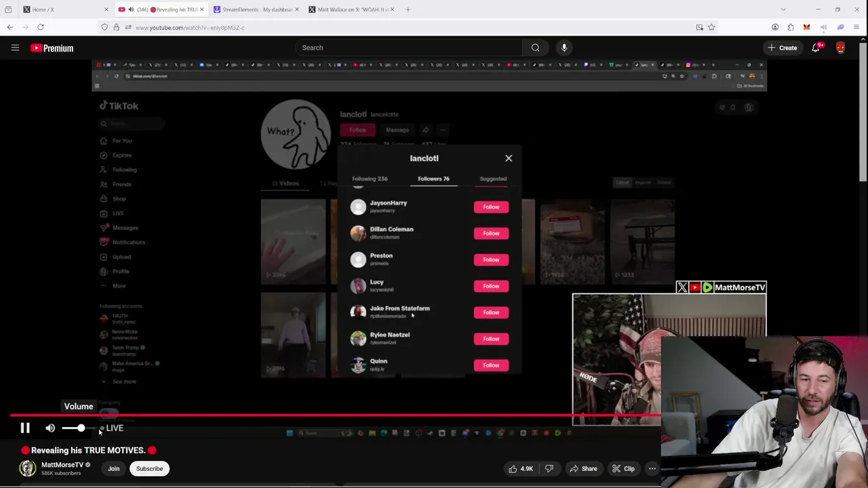
Task: Focus the YouTube search field
Action: [408, 47]
